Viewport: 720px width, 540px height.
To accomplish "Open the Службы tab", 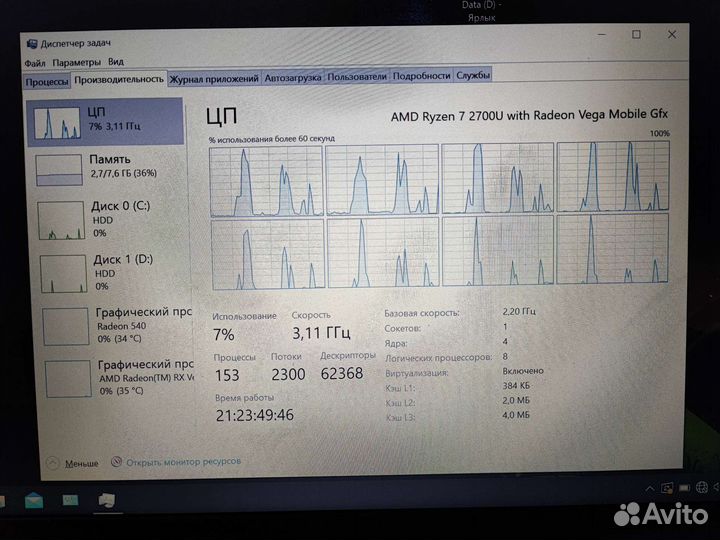I will [472, 75].
